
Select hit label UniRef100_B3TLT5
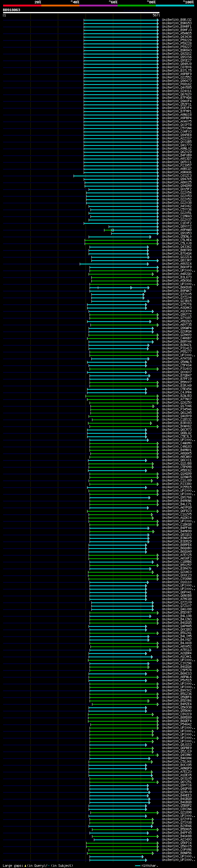tap(177, 71)
